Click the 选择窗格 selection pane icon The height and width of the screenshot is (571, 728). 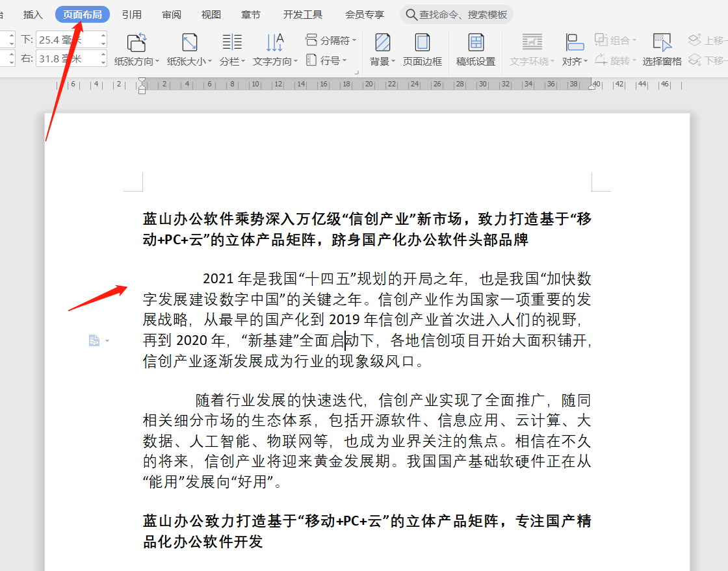point(662,42)
